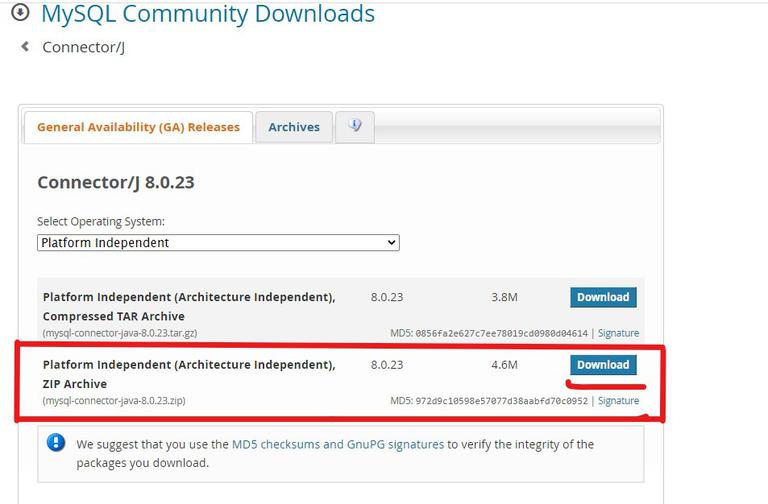Click the download circle icon beside page title
The width and height of the screenshot is (768, 504).
coord(21,12)
